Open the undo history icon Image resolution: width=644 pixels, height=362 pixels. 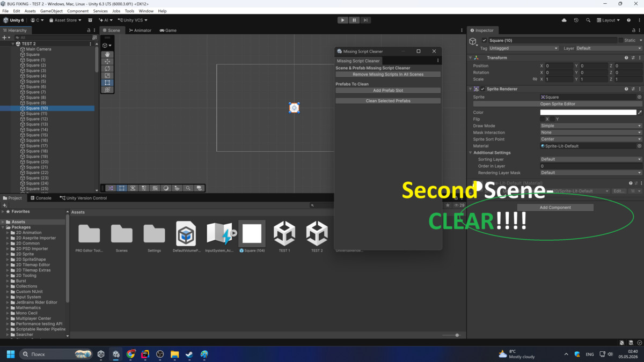tap(576, 20)
